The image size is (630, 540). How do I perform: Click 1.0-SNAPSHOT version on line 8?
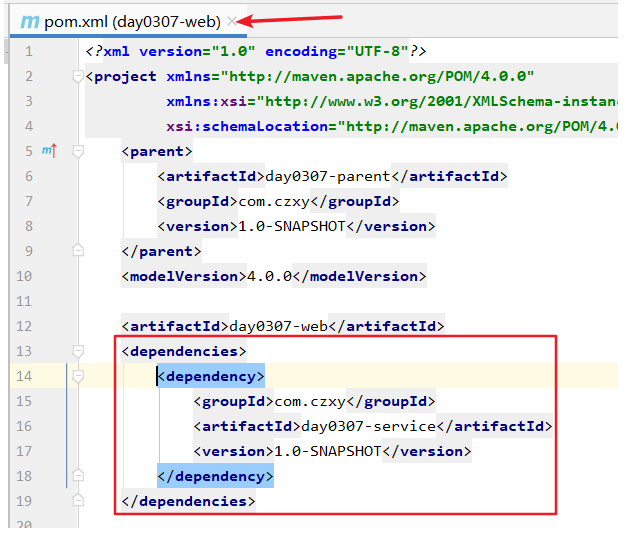[x=292, y=227]
